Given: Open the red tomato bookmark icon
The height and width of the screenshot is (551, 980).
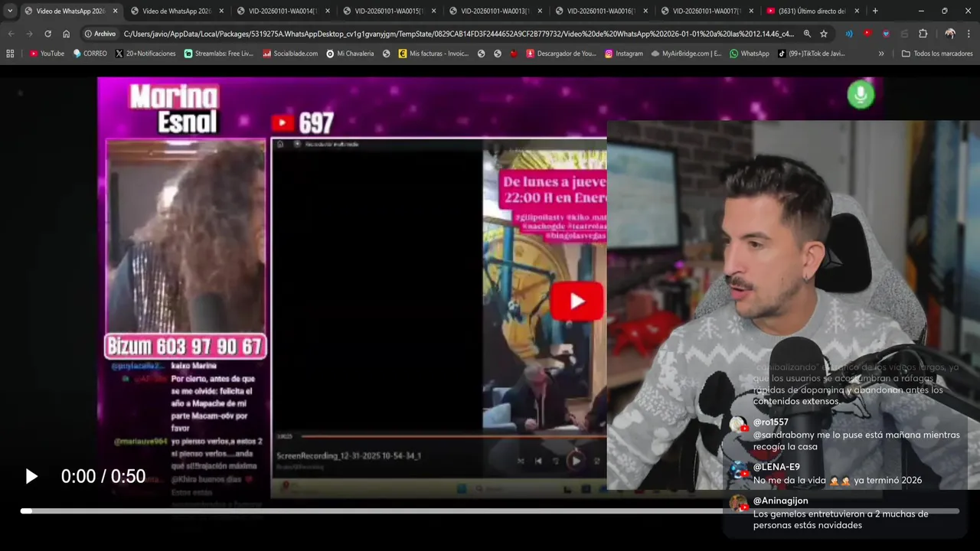Looking at the screenshot, I should [x=514, y=54].
